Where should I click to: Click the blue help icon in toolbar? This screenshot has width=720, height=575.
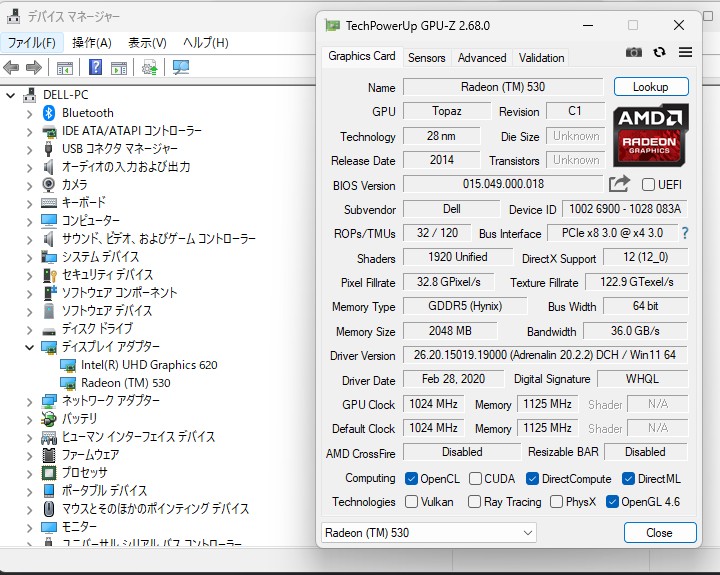[x=95, y=68]
